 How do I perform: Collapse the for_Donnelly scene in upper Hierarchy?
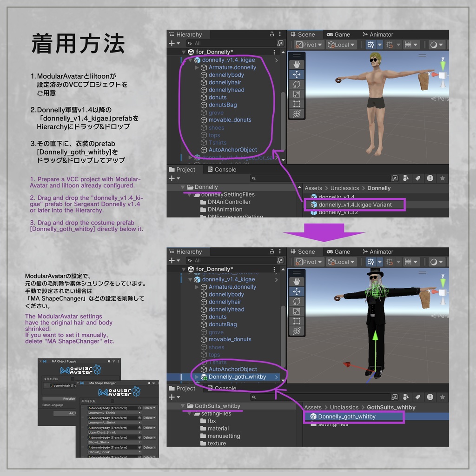coord(184,52)
